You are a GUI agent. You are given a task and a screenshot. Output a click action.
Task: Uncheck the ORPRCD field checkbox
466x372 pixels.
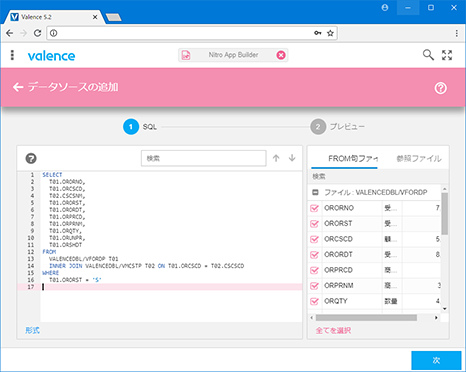[314, 270]
